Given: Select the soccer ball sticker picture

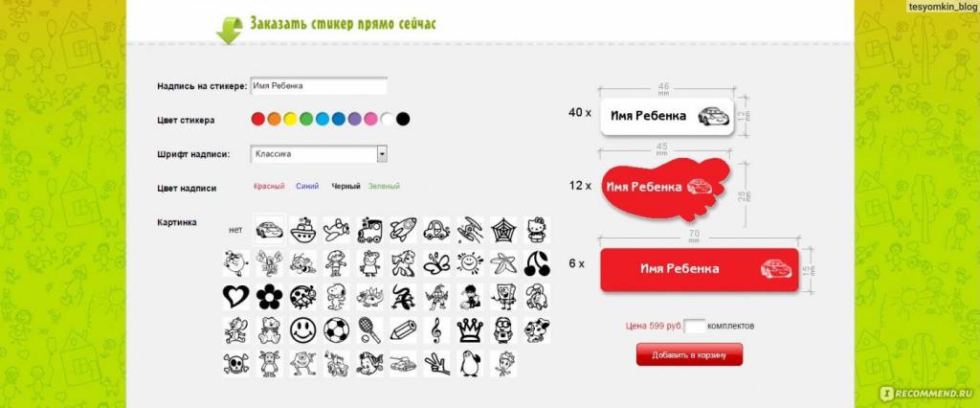Looking at the screenshot, I should [x=337, y=330].
